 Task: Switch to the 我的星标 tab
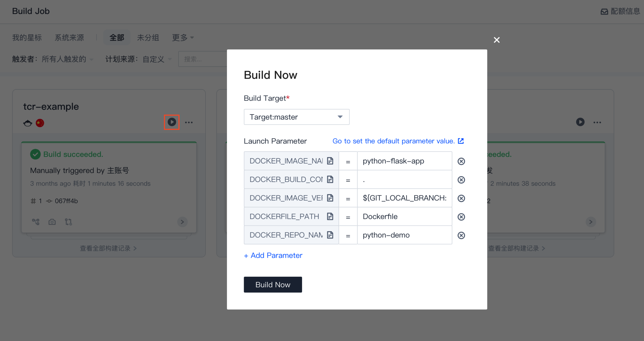(27, 37)
